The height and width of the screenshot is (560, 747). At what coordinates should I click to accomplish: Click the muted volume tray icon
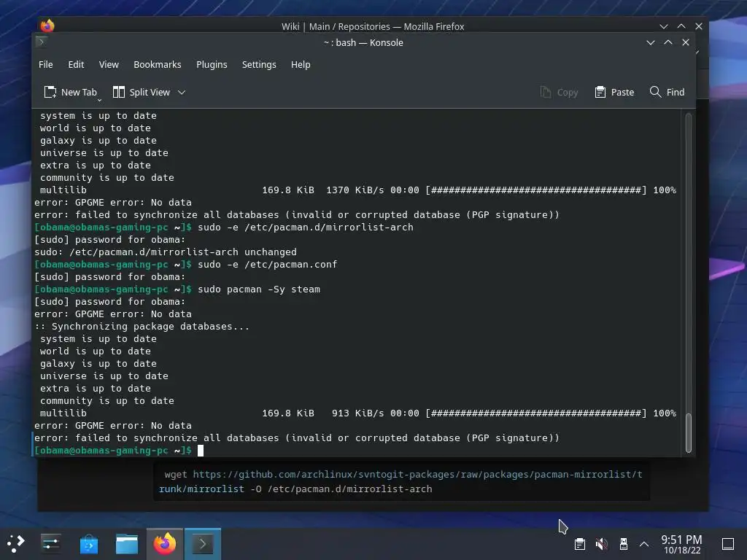tap(602, 544)
